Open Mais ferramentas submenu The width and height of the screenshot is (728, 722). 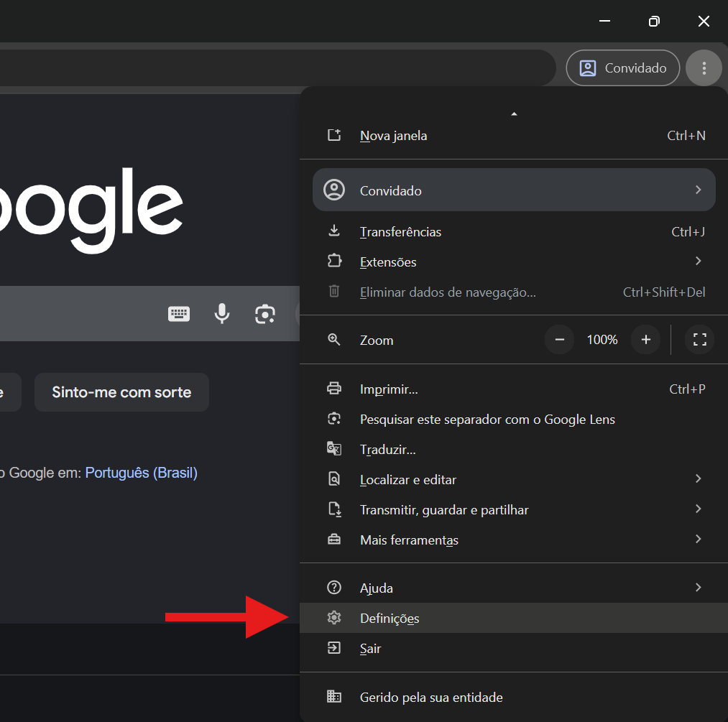(514, 540)
